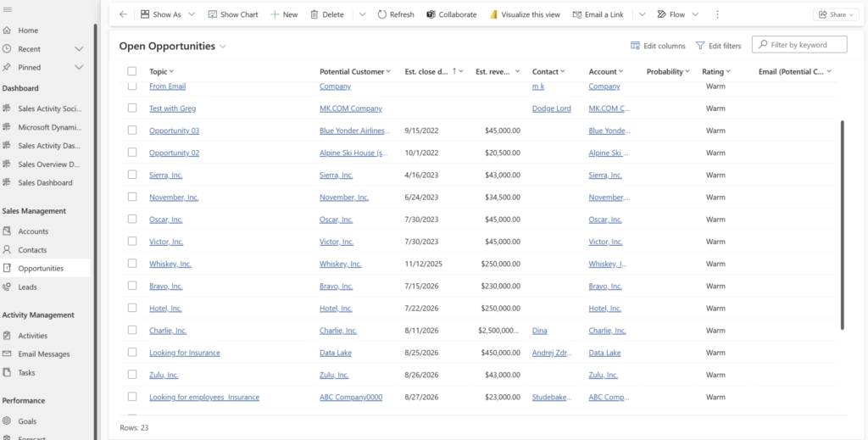Open the Dina contact link
The image size is (868, 440).
(540, 331)
